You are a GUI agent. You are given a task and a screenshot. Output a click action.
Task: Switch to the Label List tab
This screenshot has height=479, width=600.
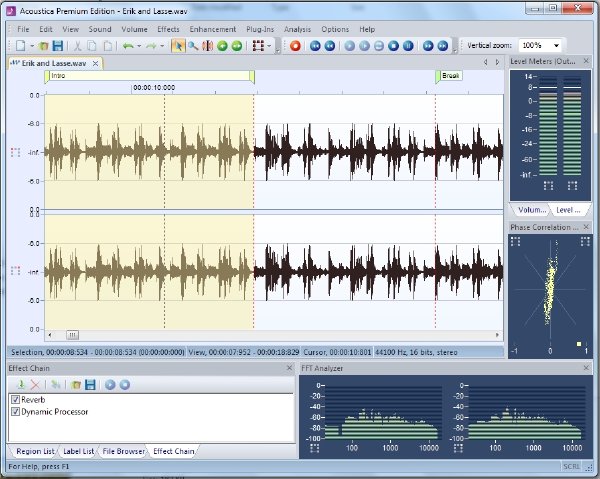coord(78,451)
